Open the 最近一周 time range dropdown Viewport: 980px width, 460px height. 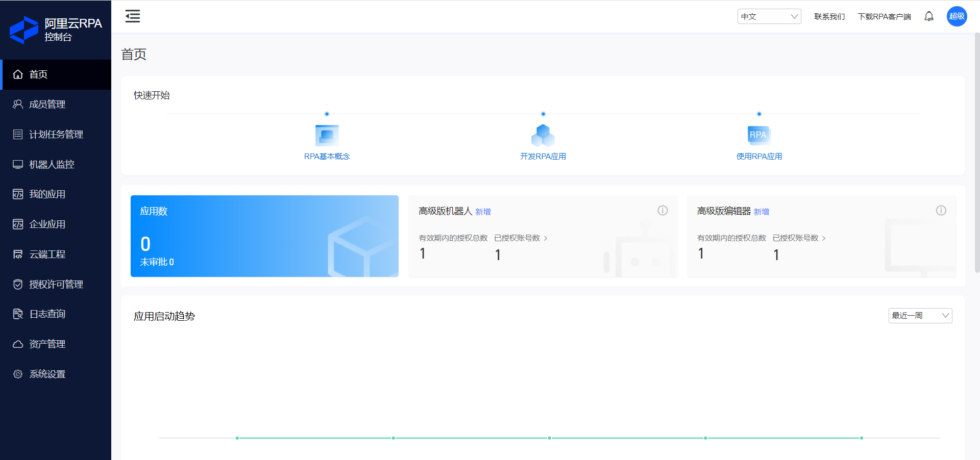click(920, 316)
